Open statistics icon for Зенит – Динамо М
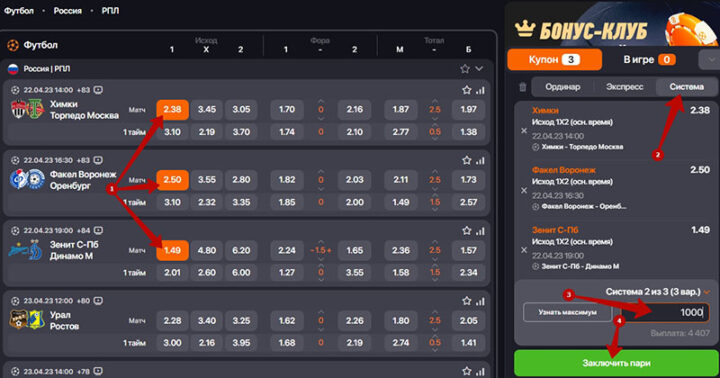 click(x=480, y=231)
